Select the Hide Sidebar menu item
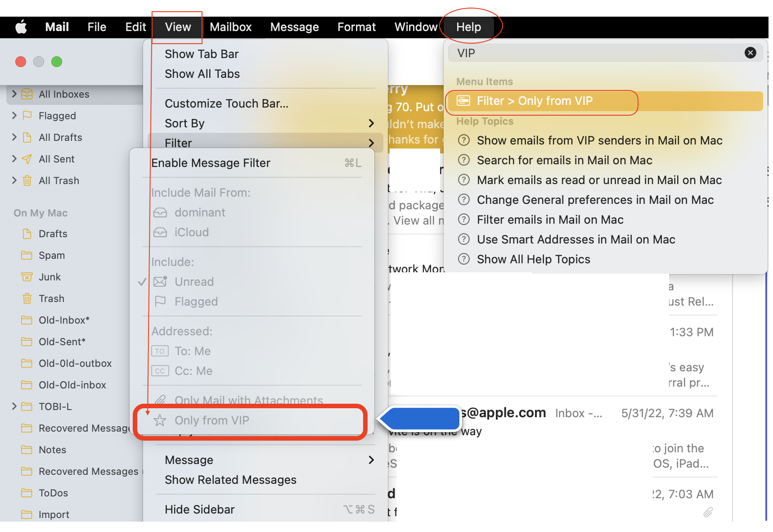Screen dimensions: 773x532 [265, 509]
